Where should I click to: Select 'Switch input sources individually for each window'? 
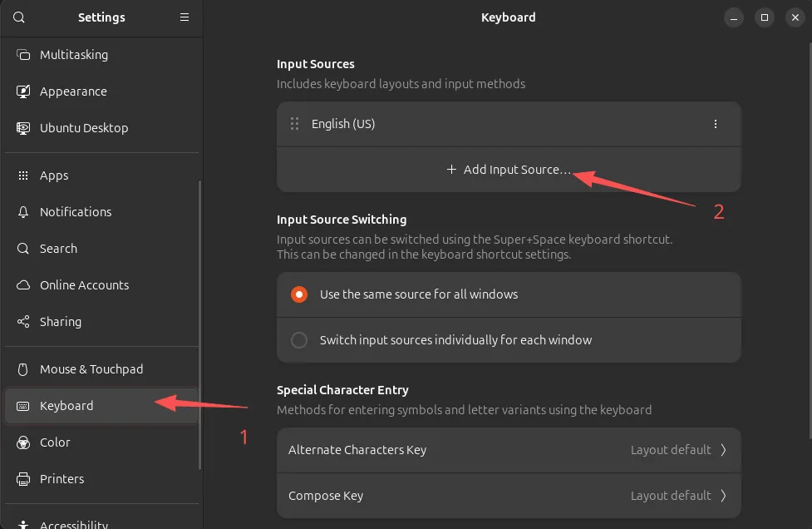point(299,340)
